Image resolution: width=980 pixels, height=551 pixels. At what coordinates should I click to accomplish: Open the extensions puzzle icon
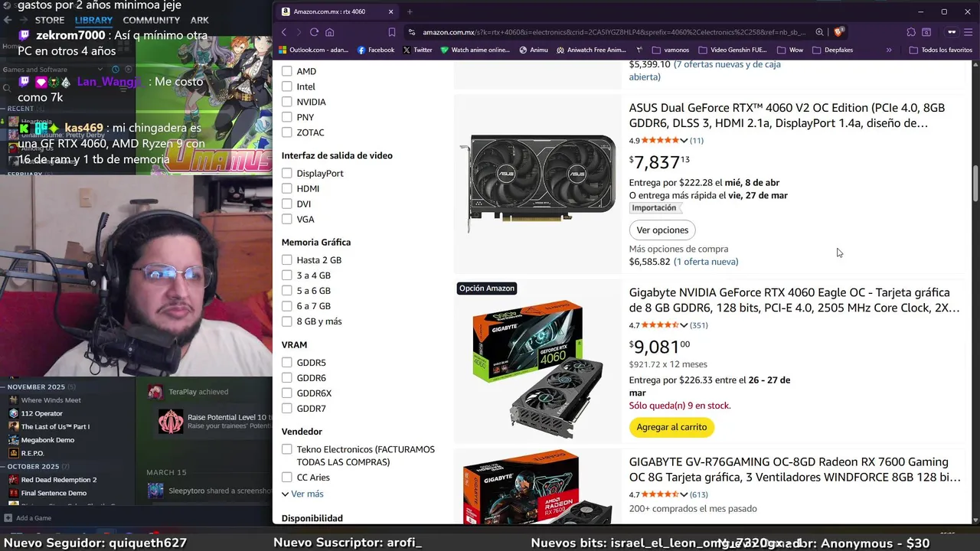click(911, 32)
